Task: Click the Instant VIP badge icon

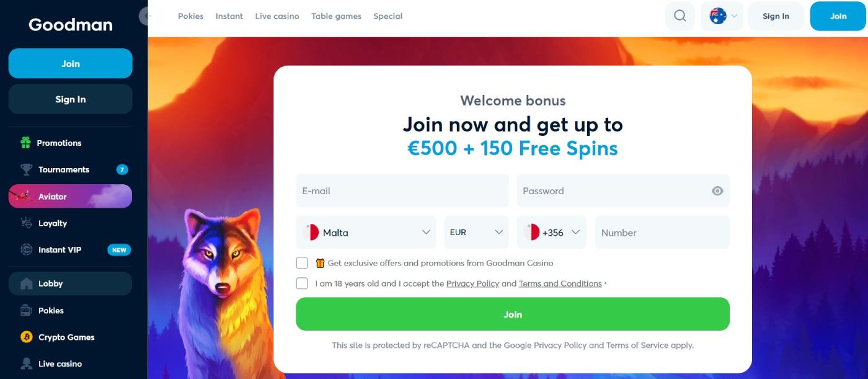Action: pos(26,250)
